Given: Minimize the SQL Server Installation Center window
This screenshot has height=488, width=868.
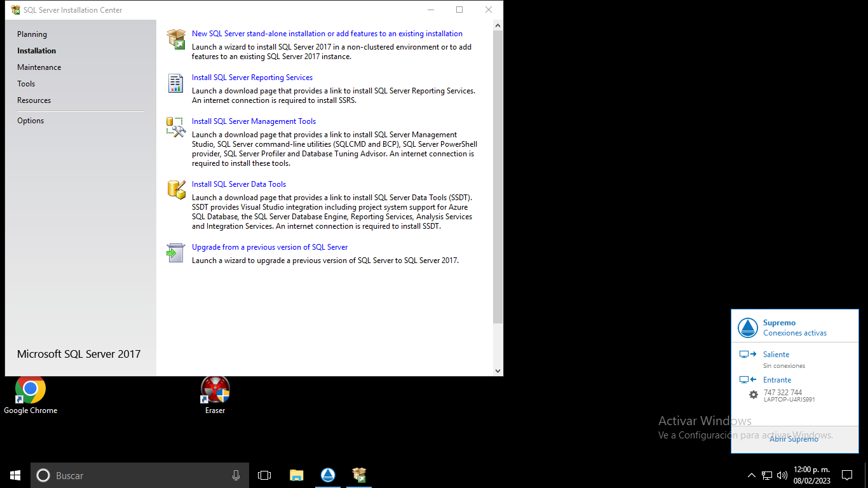Looking at the screenshot, I should tap(430, 10).
